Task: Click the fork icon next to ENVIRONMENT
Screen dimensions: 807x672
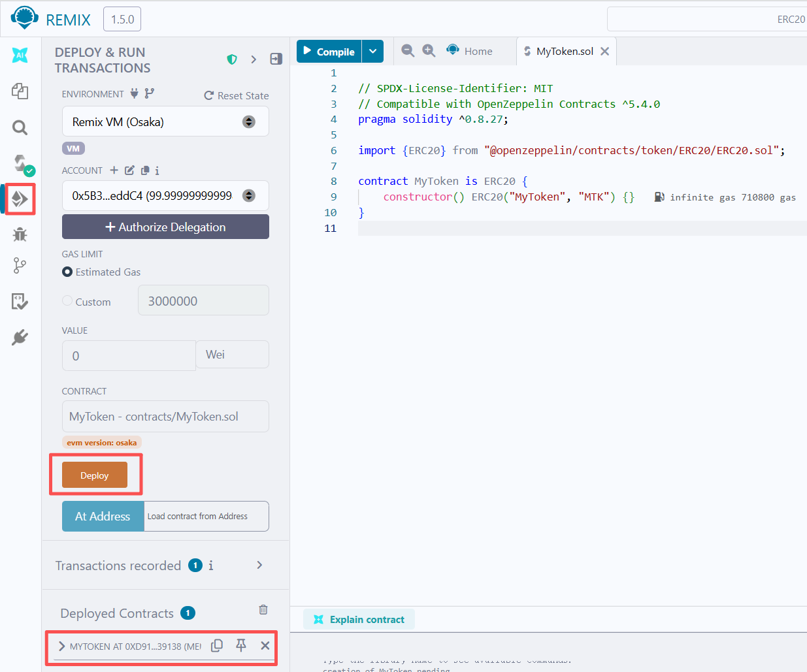Action: pyautogui.click(x=150, y=93)
